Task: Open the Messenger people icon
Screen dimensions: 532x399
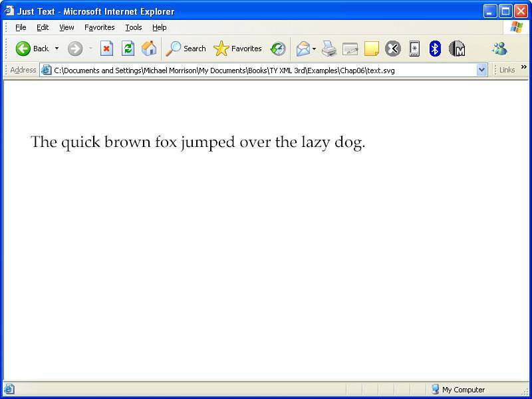Action: click(499, 49)
